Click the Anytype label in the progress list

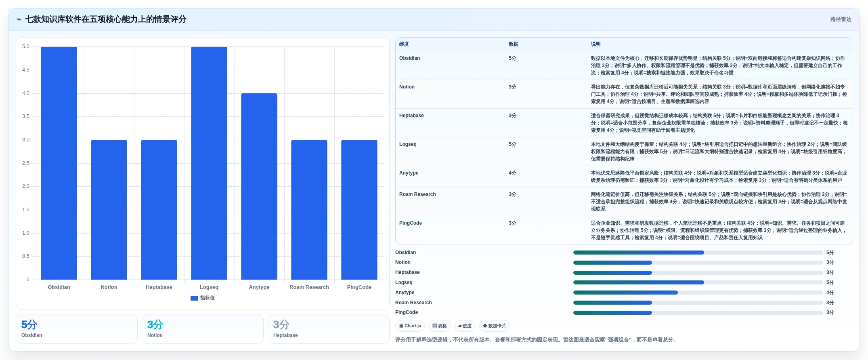coord(405,293)
